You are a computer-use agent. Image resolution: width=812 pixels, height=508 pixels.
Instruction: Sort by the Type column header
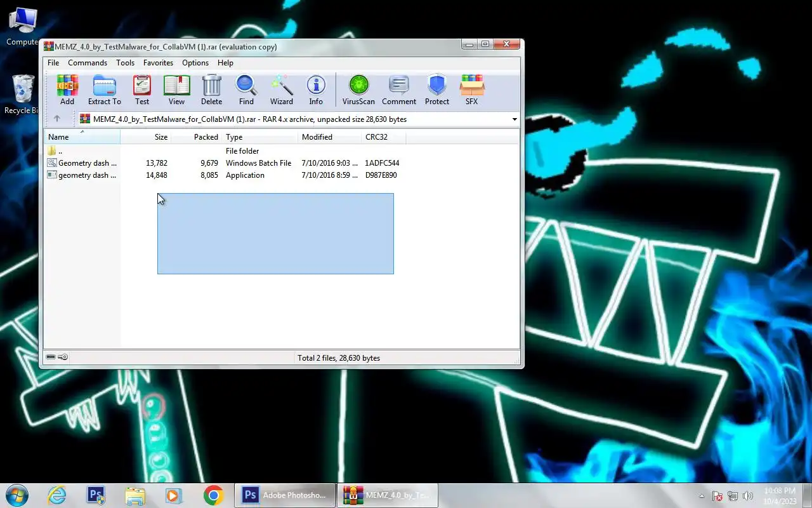(259, 137)
